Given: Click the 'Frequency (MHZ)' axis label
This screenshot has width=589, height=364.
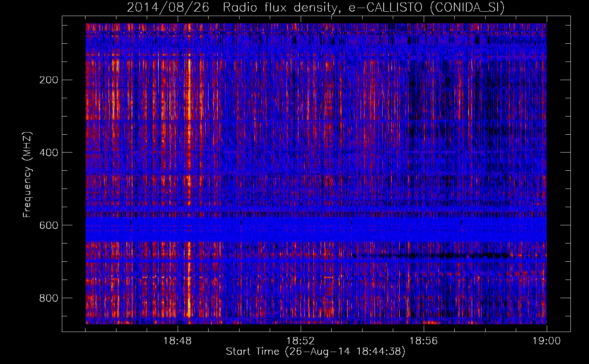Looking at the screenshot, I should (x=27, y=175).
